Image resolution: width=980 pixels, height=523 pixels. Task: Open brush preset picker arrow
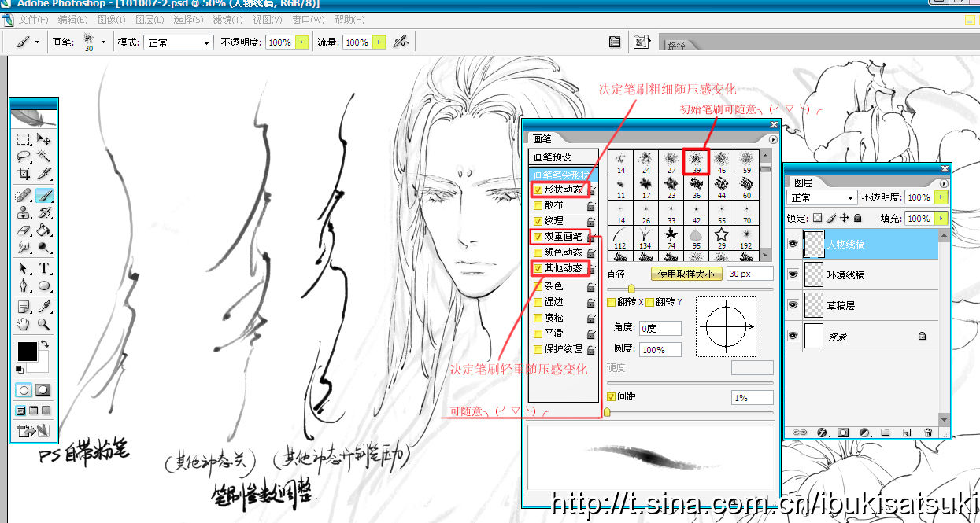pyautogui.click(x=103, y=42)
